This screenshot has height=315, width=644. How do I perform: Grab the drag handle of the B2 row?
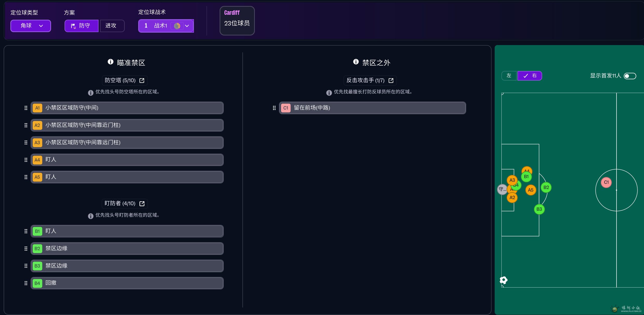(26, 248)
